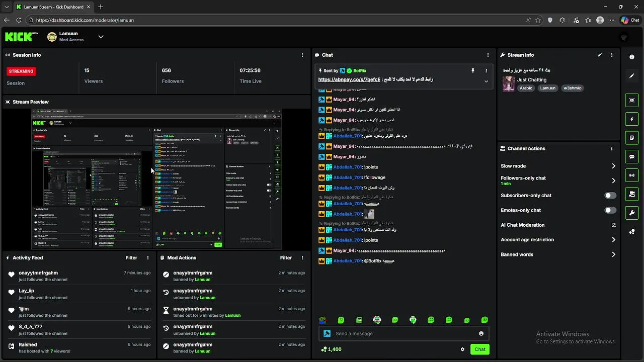
Task: Open chat settings gear icon
Action: pyautogui.click(x=462, y=349)
